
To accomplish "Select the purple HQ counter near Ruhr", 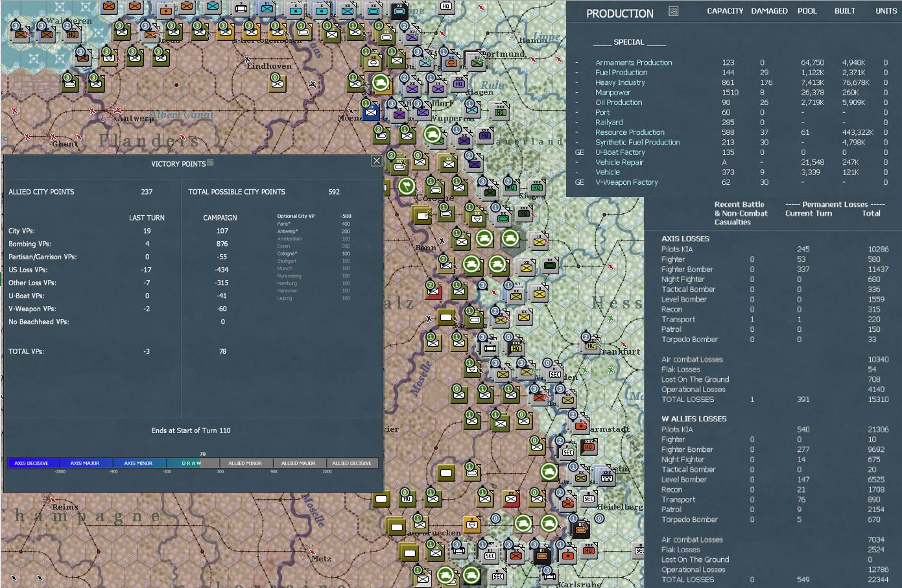I will click(459, 84).
